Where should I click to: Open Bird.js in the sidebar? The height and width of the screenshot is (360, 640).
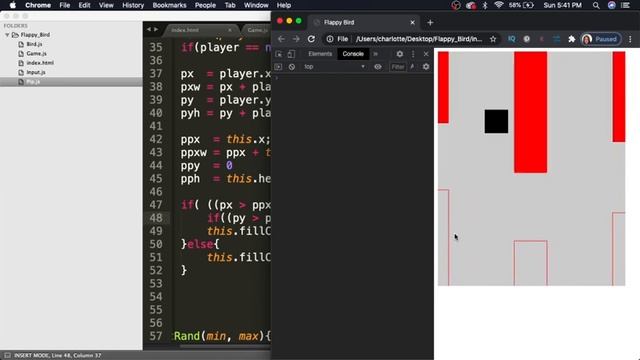click(x=34, y=44)
